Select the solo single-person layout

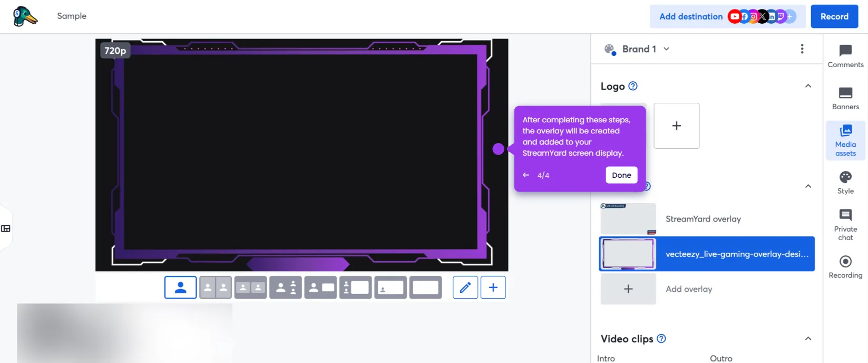pyautogui.click(x=180, y=288)
